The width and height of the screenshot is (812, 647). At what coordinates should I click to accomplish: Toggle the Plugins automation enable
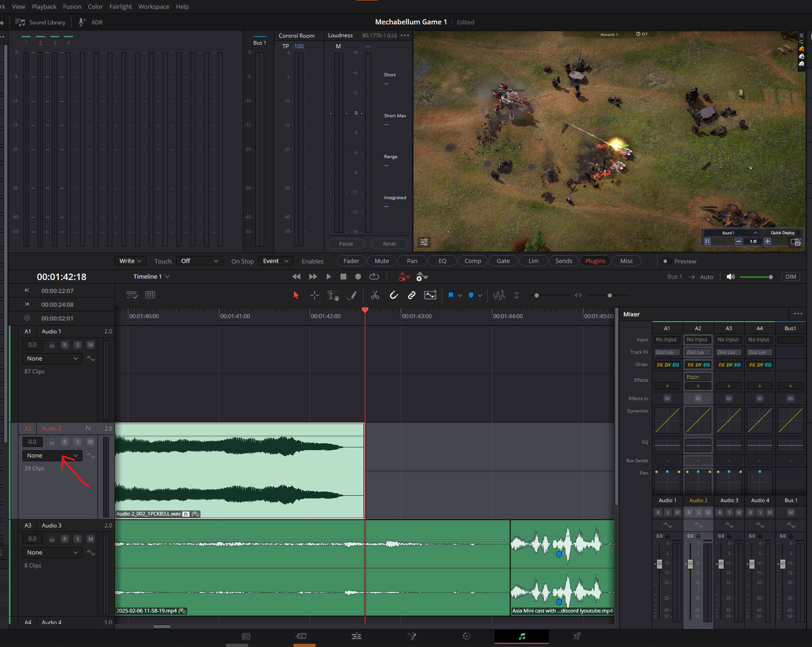(x=595, y=261)
